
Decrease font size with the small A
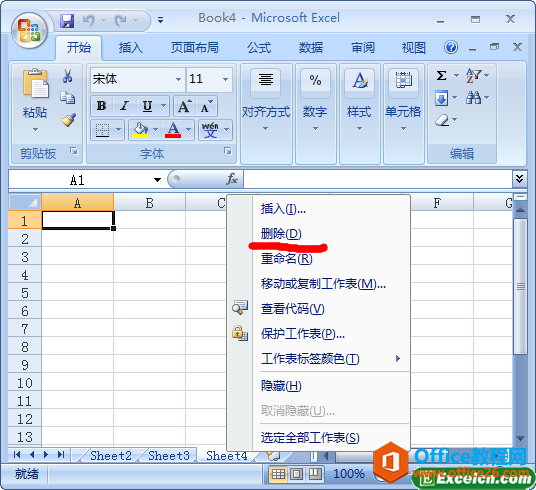(207, 106)
